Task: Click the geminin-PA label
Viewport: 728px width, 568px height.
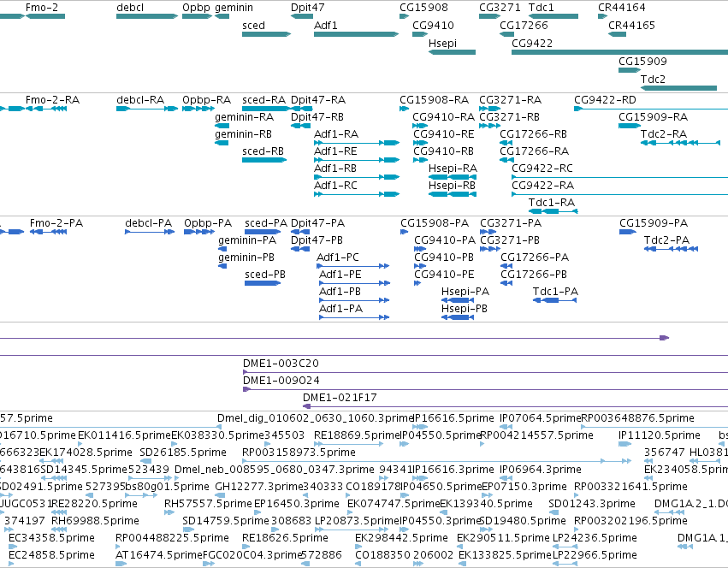Action: [x=247, y=240]
